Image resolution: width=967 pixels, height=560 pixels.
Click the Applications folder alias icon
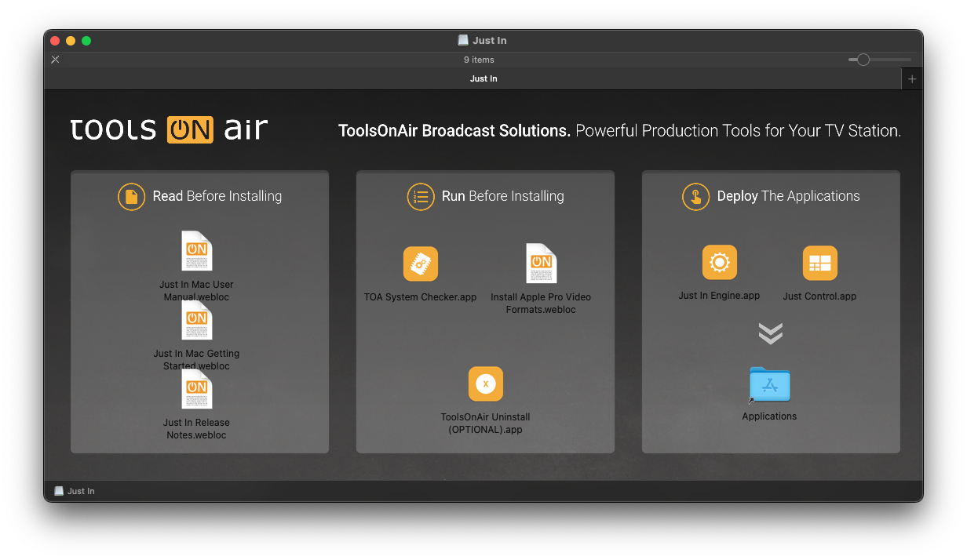769,385
